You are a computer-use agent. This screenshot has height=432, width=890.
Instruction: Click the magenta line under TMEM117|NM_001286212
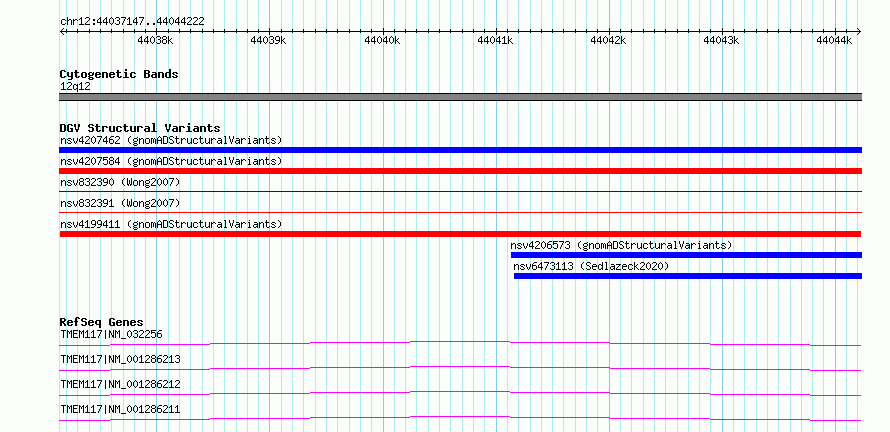460,393
